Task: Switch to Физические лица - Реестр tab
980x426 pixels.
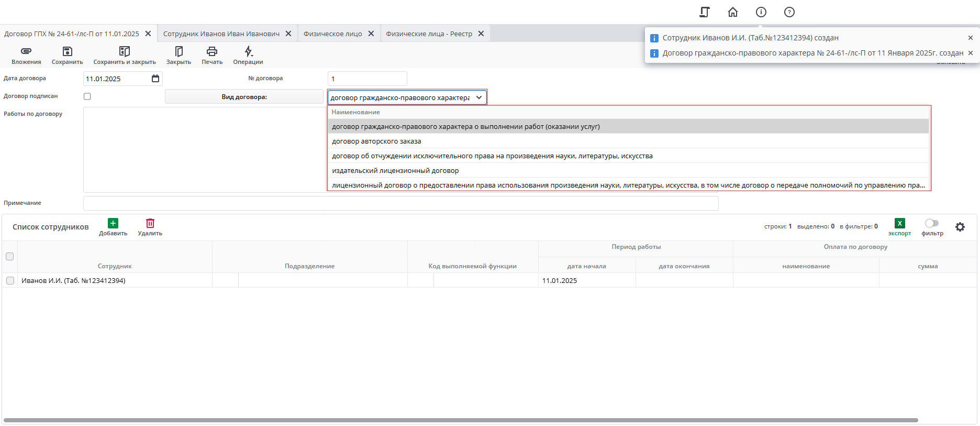Action: click(x=429, y=34)
